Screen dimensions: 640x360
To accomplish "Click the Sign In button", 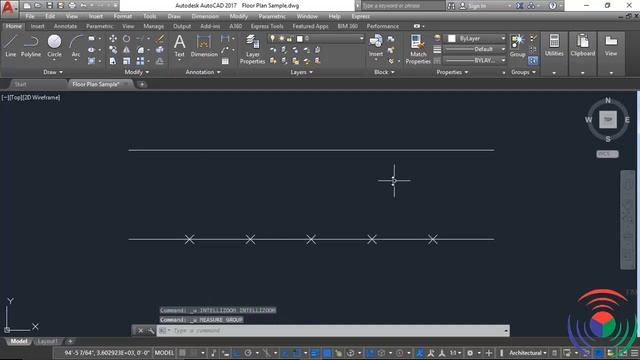I will point(473,6).
